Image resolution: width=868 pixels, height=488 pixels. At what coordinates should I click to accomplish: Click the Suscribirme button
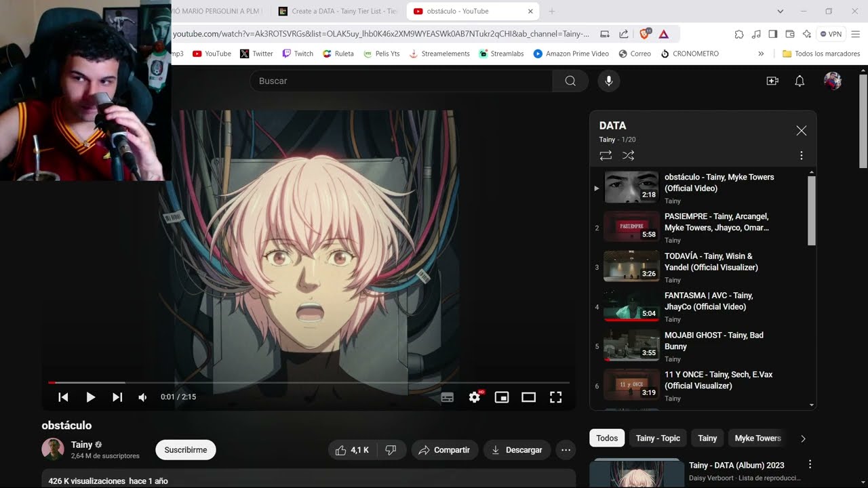[x=186, y=450]
